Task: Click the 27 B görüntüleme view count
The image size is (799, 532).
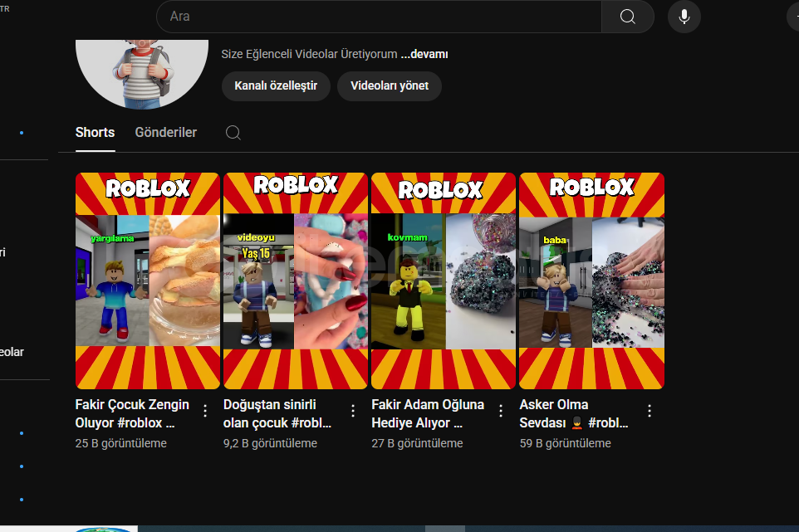Action: coord(417,443)
